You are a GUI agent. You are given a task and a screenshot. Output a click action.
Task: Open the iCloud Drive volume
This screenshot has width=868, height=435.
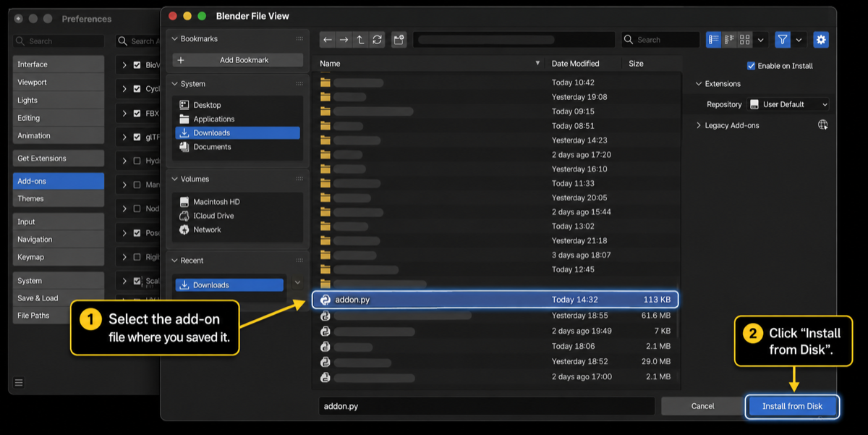coord(237,216)
